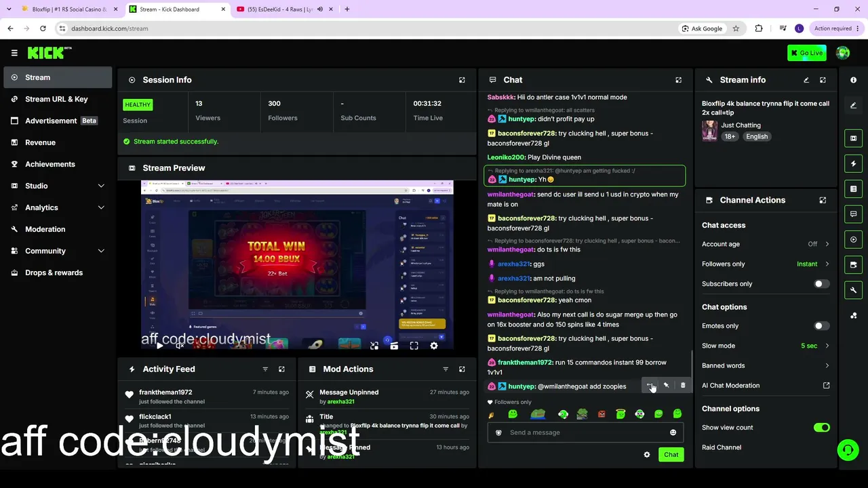Open the Revenue page

click(x=58, y=142)
